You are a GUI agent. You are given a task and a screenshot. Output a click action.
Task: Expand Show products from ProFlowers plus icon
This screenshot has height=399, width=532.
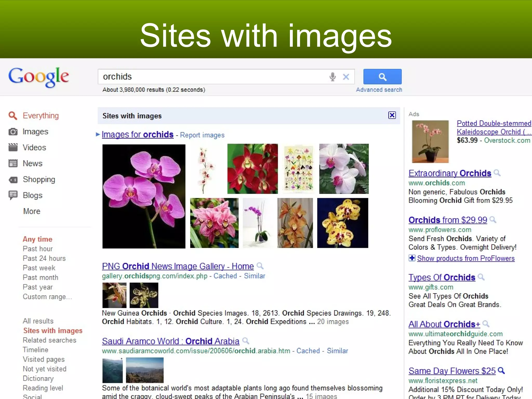[x=412, y=258]
